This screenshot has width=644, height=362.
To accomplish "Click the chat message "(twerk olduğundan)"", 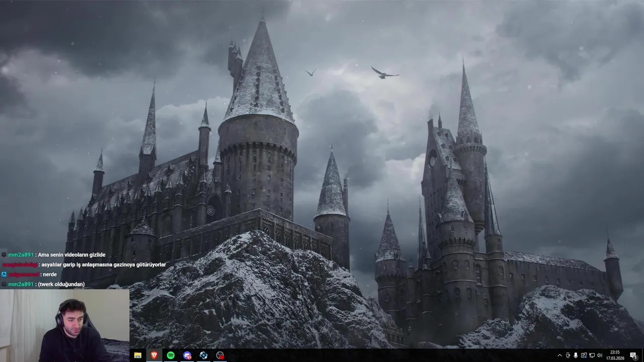I will tap(61, 284).
